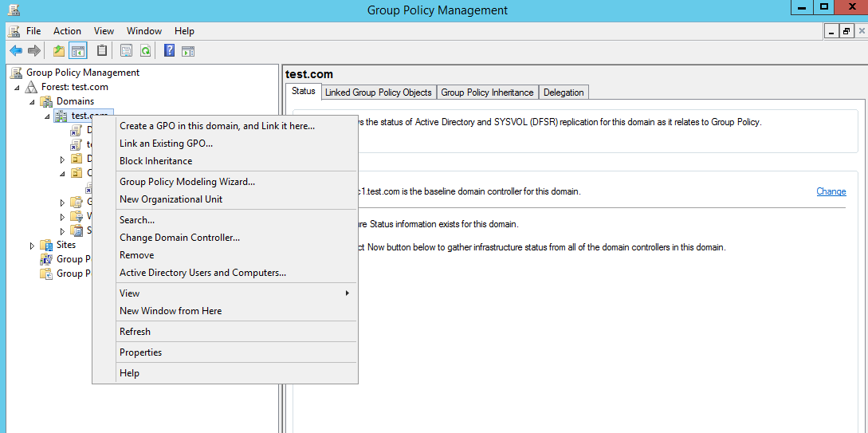The height and width of the screenshot is (433, 868).
Task: Click the Export List toolbar icon
Action: tap(127, 51)
